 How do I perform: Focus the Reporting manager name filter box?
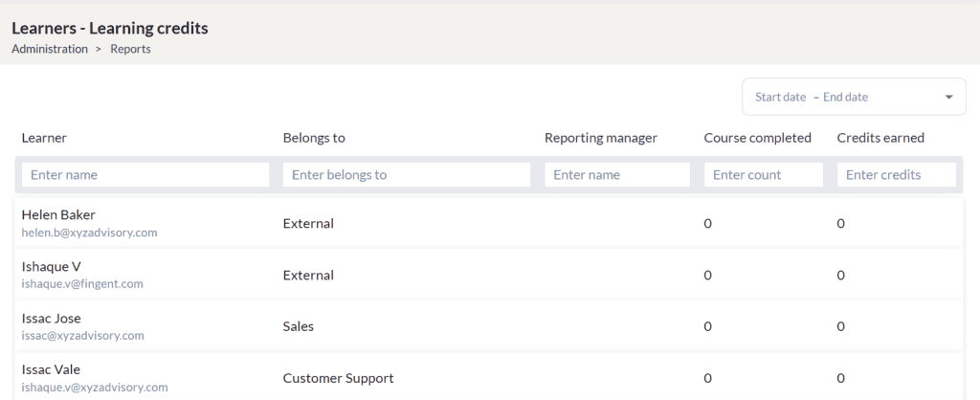616,175
